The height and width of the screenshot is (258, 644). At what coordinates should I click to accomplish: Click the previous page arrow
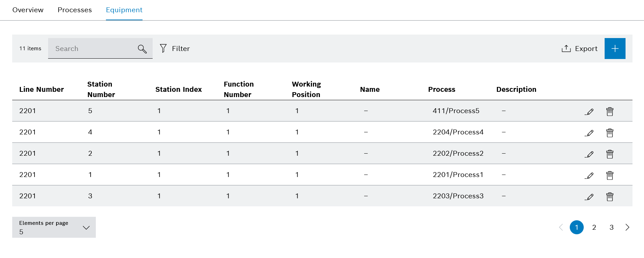coord(561,227)
